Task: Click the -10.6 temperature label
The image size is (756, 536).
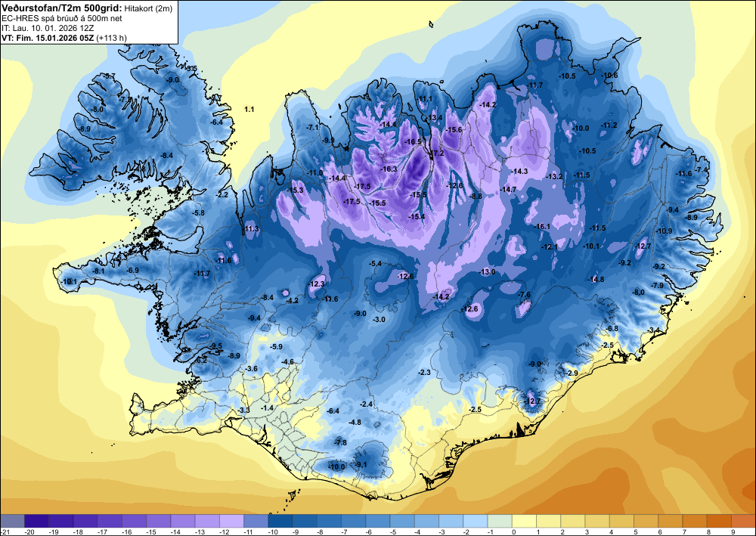Action: (609, 75)
